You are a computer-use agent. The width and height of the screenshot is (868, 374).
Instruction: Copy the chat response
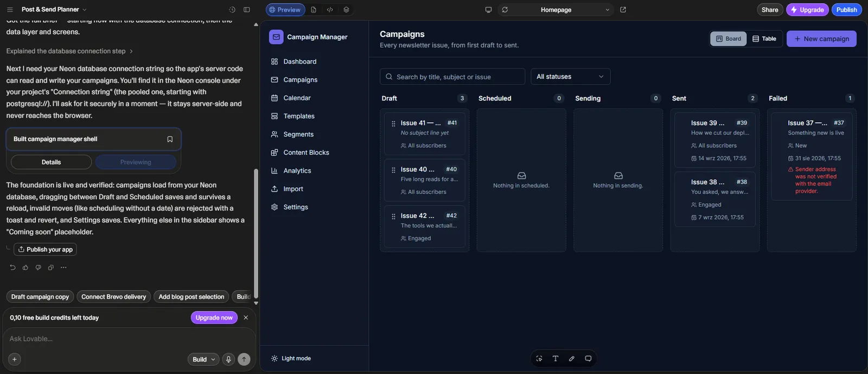coord(50,267)
